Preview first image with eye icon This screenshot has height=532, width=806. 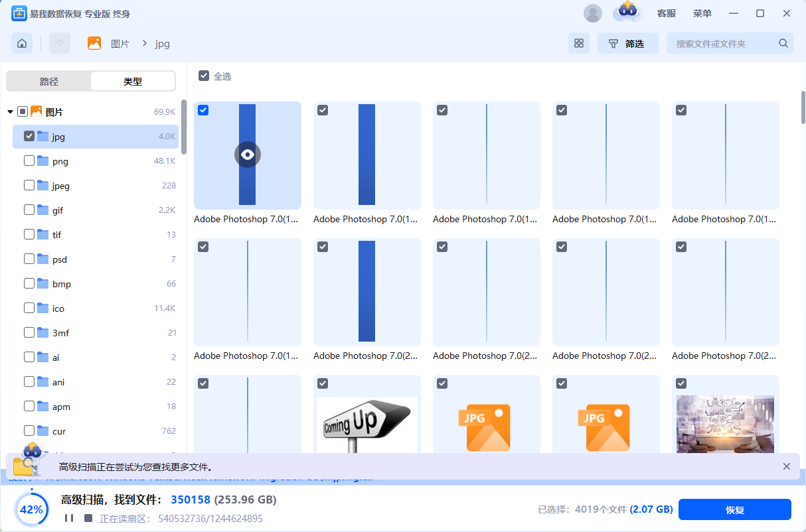(x=248, y=155)
